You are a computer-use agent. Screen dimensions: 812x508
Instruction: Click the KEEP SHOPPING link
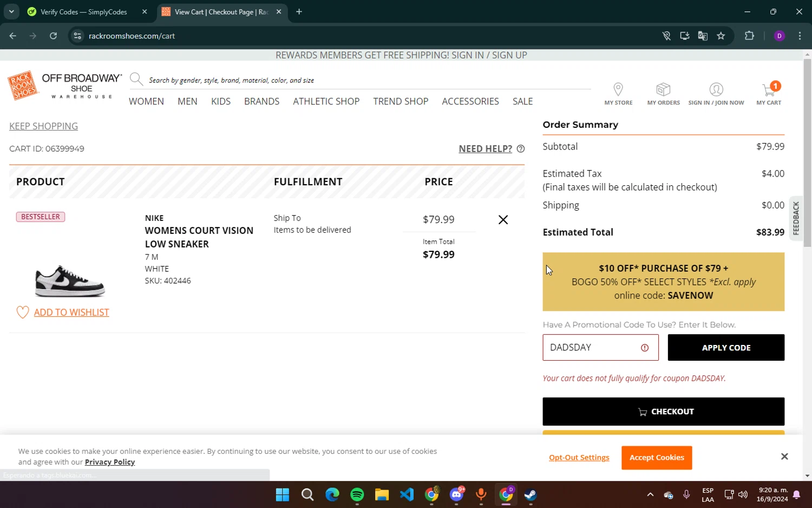click(x=43, y=126)
